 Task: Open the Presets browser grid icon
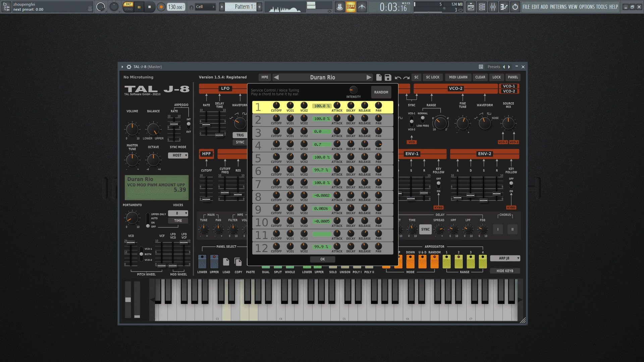point(481,67)
